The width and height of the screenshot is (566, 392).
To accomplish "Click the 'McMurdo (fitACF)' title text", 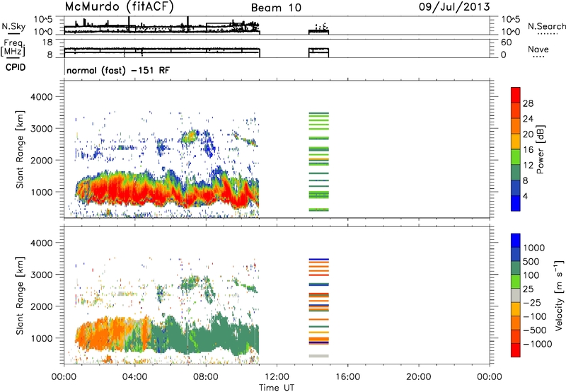I will 119,7.
